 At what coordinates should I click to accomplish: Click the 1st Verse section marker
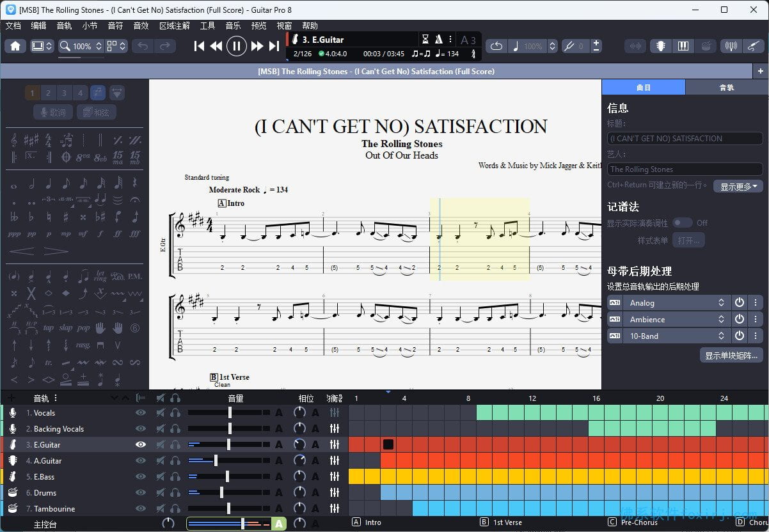[x=500, y=522]
